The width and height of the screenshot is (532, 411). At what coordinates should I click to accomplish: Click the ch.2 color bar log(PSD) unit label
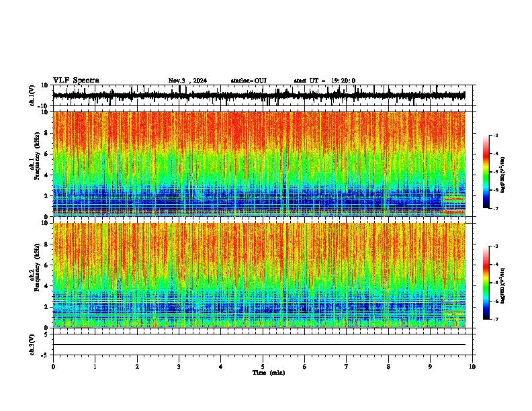(x=503, y=285)
